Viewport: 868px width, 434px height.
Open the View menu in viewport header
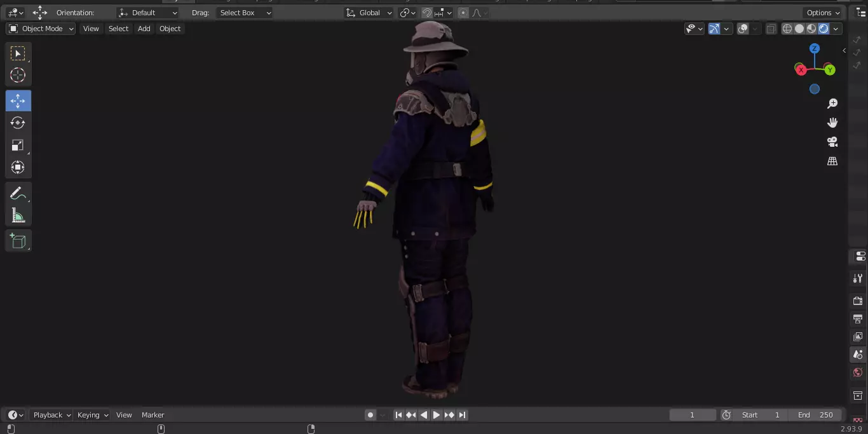[91, 29]
